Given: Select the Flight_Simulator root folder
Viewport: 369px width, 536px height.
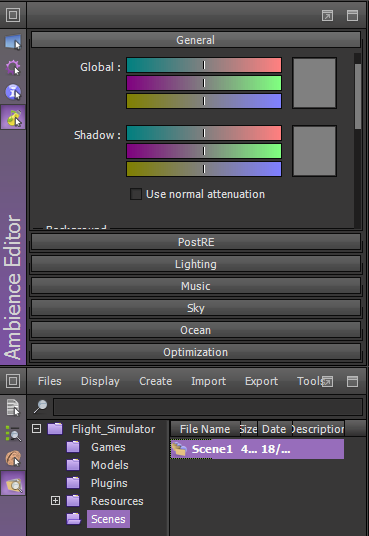Looking at the screenshot, I should point(114,429).
